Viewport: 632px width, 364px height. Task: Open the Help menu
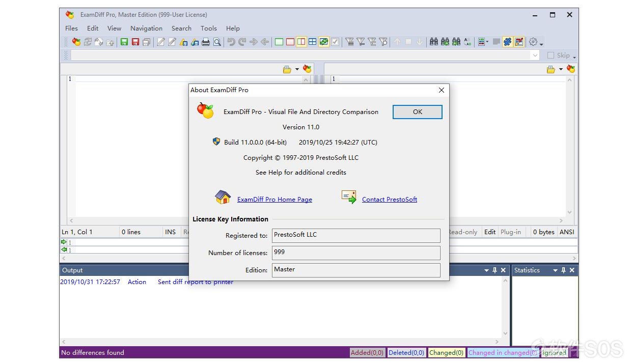(x=233, y=29)
